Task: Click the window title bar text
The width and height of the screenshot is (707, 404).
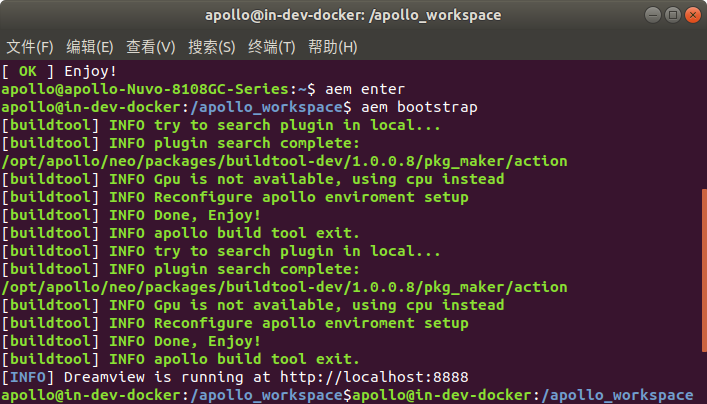Action: tap(353, 15)
